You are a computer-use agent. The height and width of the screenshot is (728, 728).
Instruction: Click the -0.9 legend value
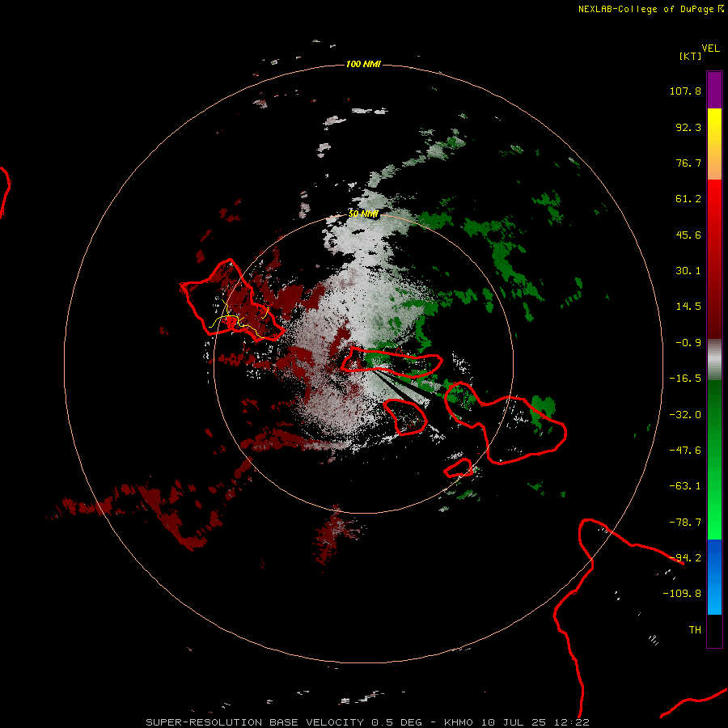click(x=688, y=343)
